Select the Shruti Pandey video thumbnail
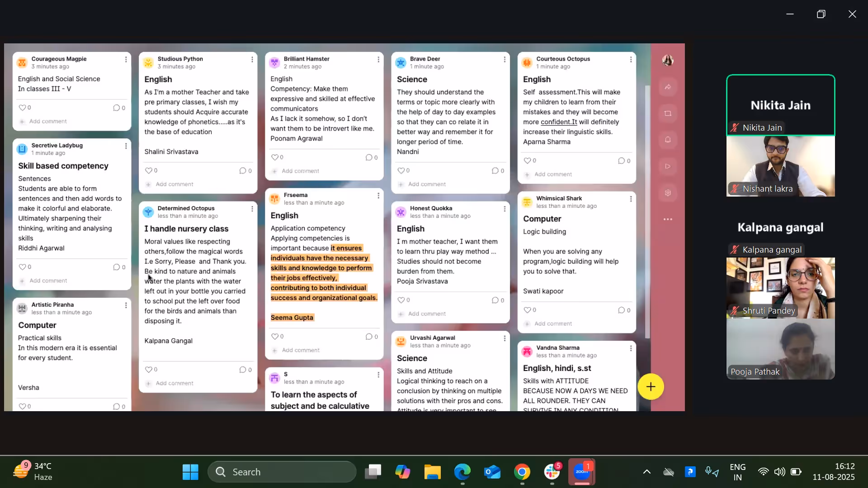 780,288
